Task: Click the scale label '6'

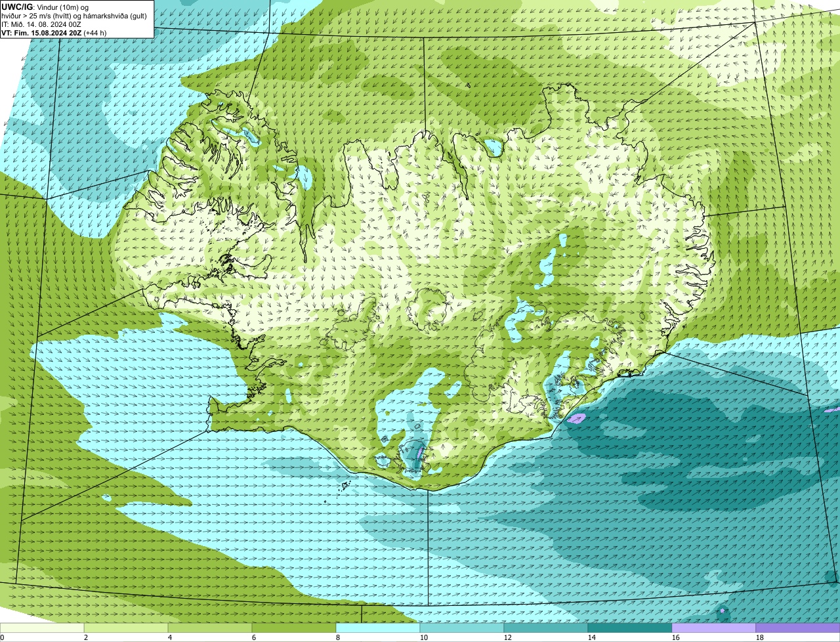Action: pos(254,637)
